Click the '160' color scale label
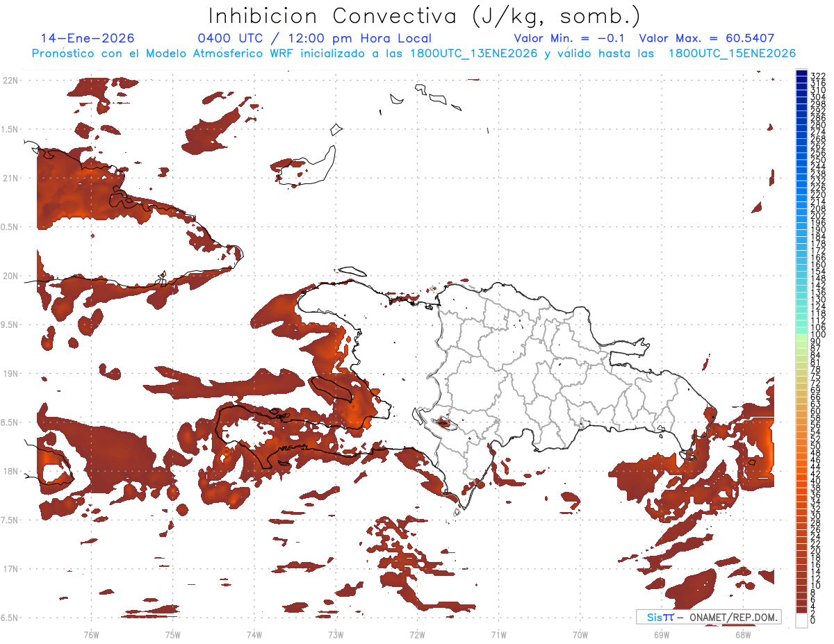Screen dimensions: 834x644 coord(817,265)
